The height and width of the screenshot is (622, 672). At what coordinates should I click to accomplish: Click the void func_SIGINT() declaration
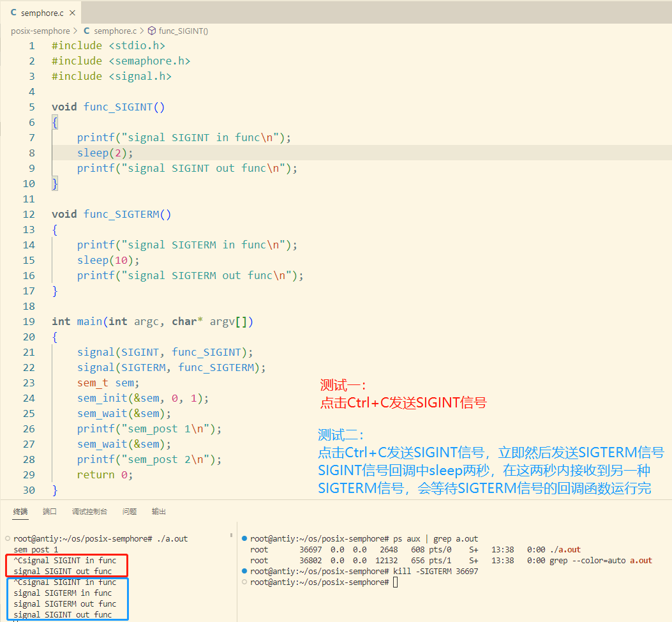click(x=108, y=107)
